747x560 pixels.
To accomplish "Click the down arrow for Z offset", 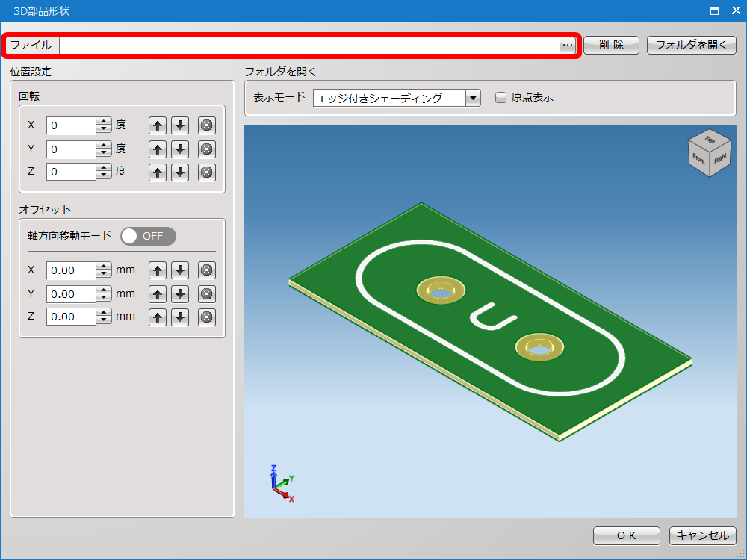I will point(180,317).
